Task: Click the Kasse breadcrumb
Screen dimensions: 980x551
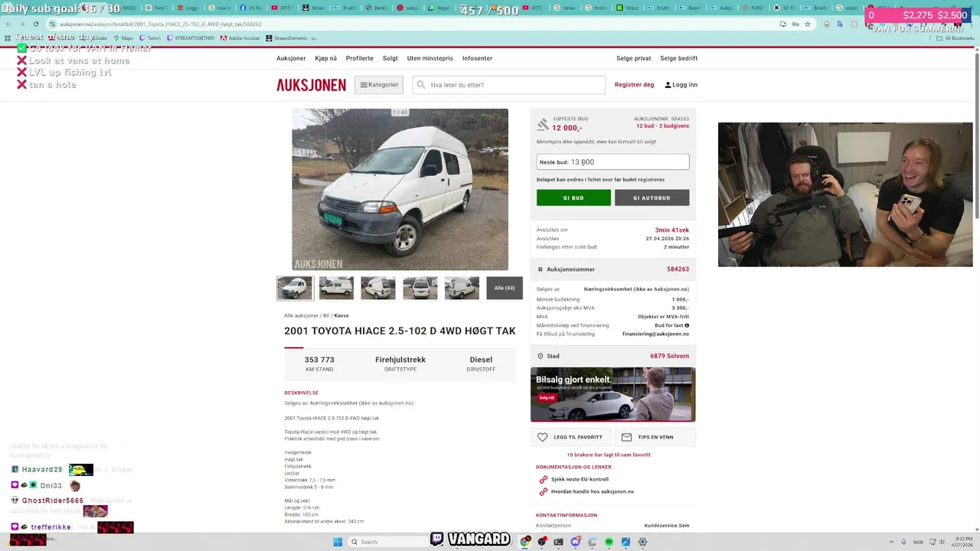Action: pos(341,315)
